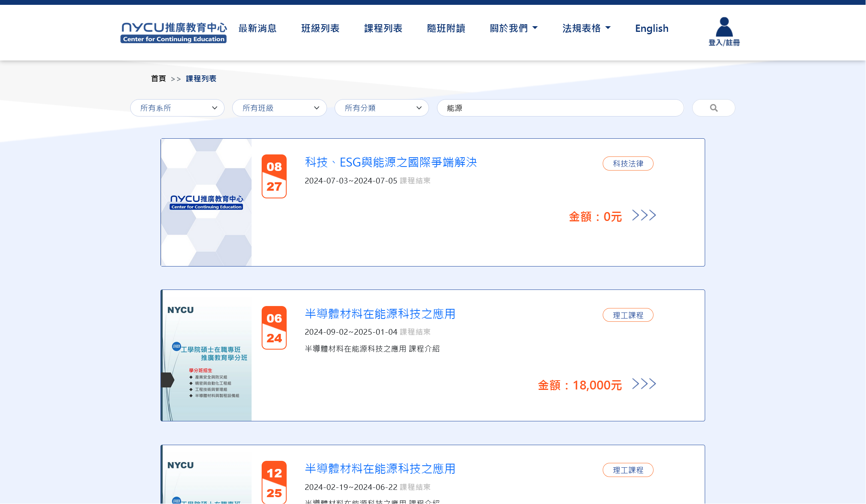Open the 所有班級 class dropdown
Image resolution: width=866 pixels, height=504 pixels.
point(279,108)
